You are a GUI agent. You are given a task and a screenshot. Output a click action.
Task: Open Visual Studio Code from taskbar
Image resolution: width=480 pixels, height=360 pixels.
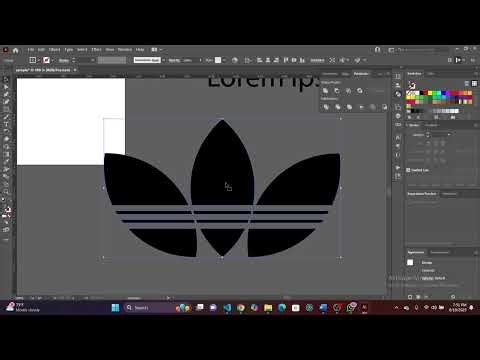pos(227,308)
